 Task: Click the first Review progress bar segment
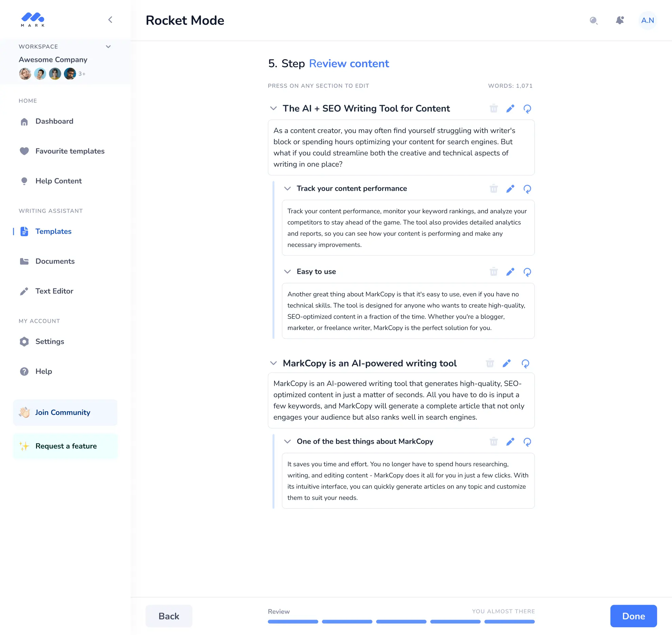pos(293,622)
